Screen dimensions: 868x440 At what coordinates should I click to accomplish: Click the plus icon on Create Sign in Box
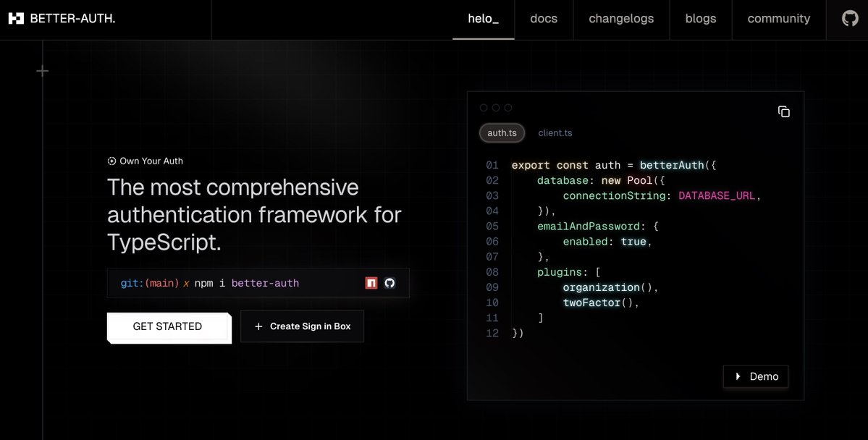pos(258,326)
